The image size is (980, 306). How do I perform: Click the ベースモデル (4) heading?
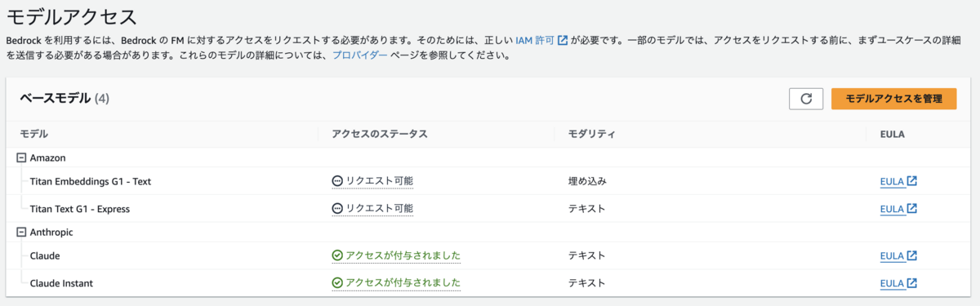click(65, 99)
